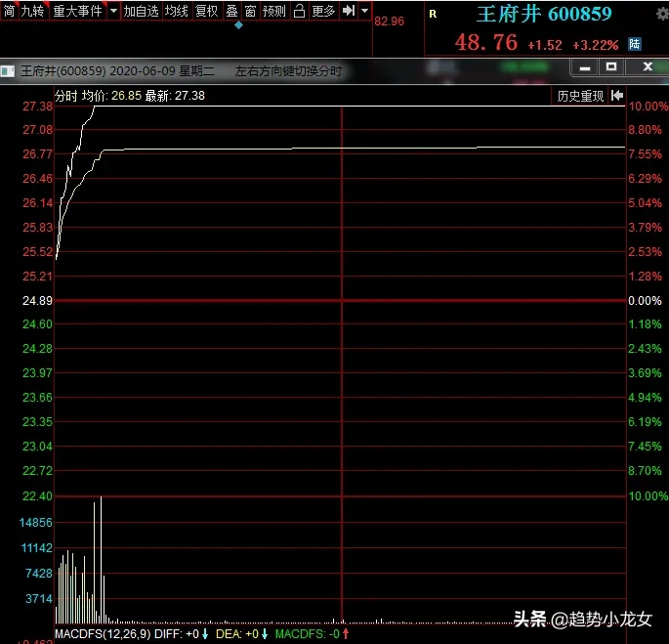Toggle the 均线 moving average lines
This screenshot has height=644, width=669.
(176, 11)
